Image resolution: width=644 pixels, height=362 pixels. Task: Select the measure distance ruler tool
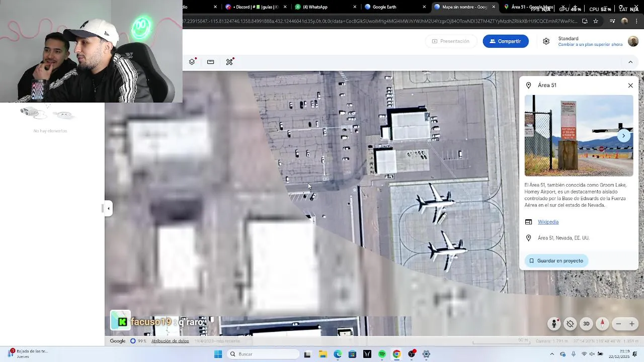tap(211, 62)
